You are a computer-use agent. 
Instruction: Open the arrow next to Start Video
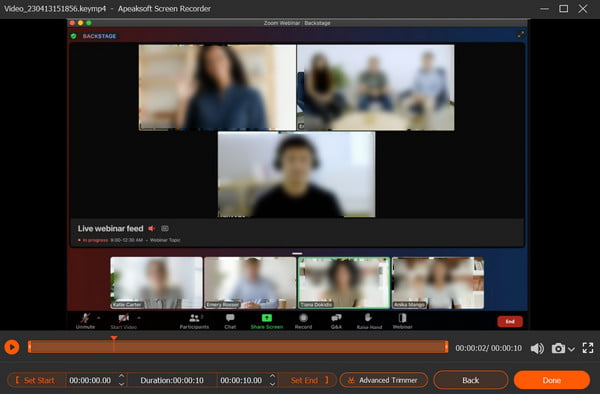139,317
